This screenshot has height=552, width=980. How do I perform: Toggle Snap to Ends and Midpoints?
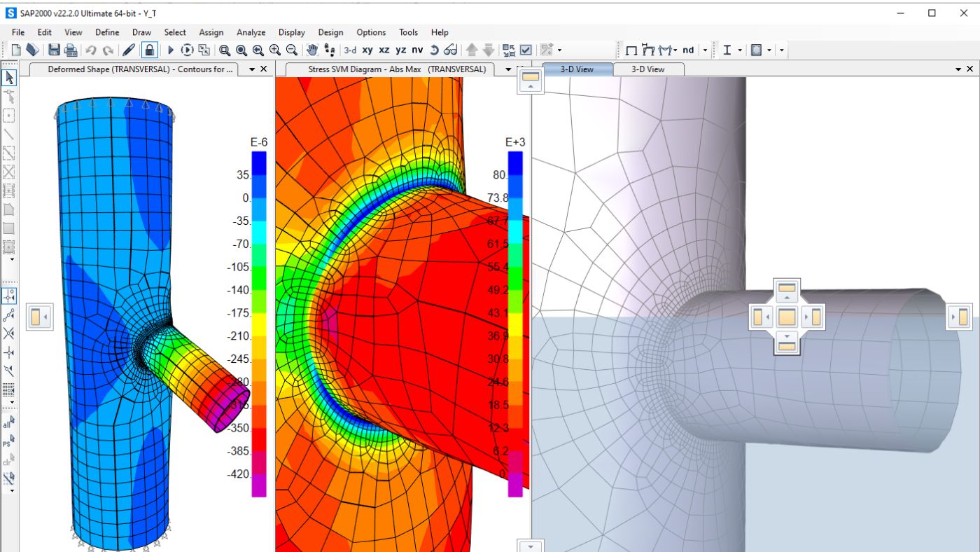click(9, 315)
